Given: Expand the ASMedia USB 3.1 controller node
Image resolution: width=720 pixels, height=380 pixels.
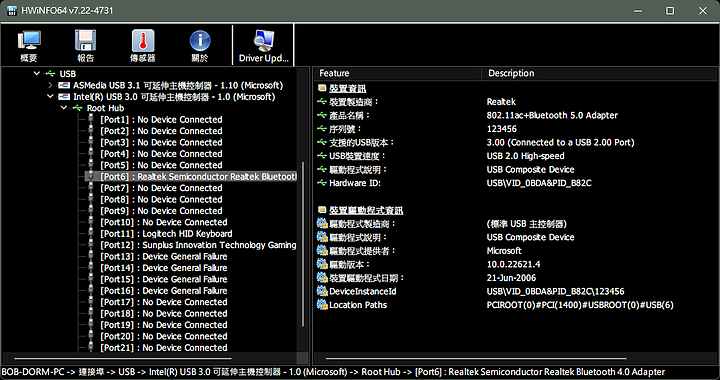Looking at the screenshot, I should [51, 85].
